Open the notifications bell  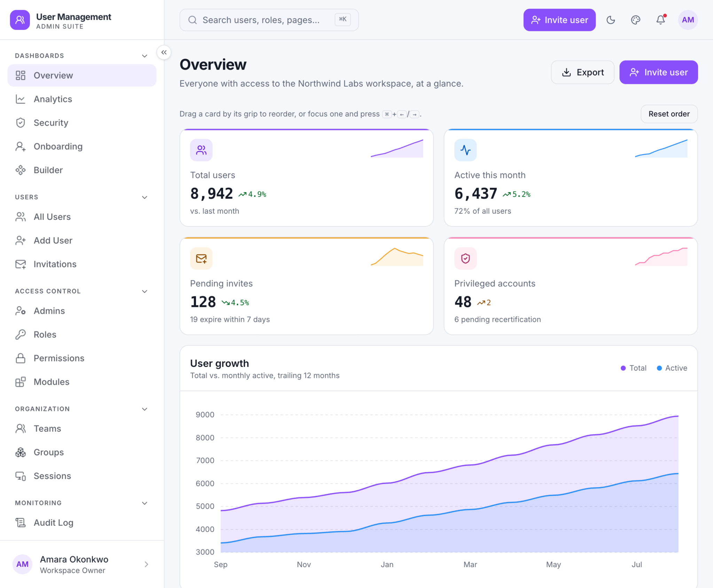coord(661,20)
